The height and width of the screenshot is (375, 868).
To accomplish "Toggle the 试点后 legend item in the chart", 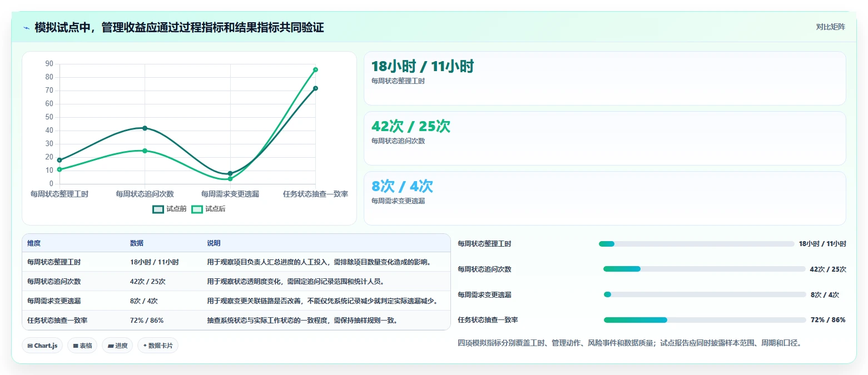I will [x=209, y=209].
